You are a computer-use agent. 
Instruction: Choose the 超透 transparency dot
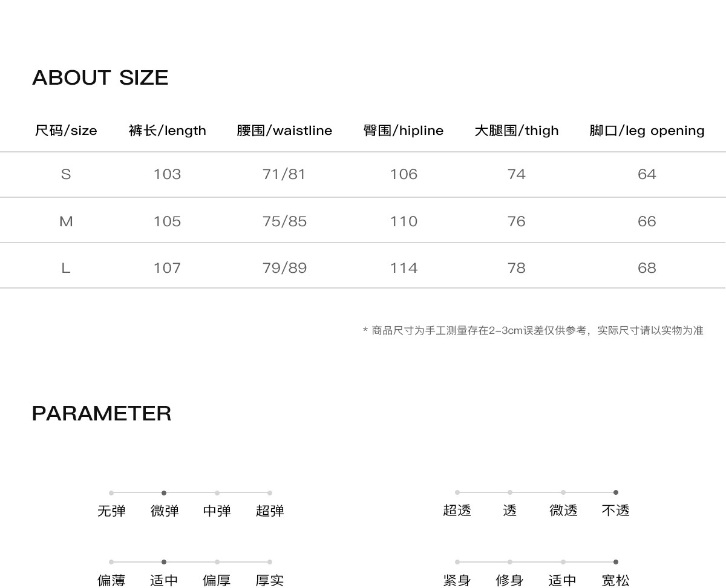pos(457,492)
